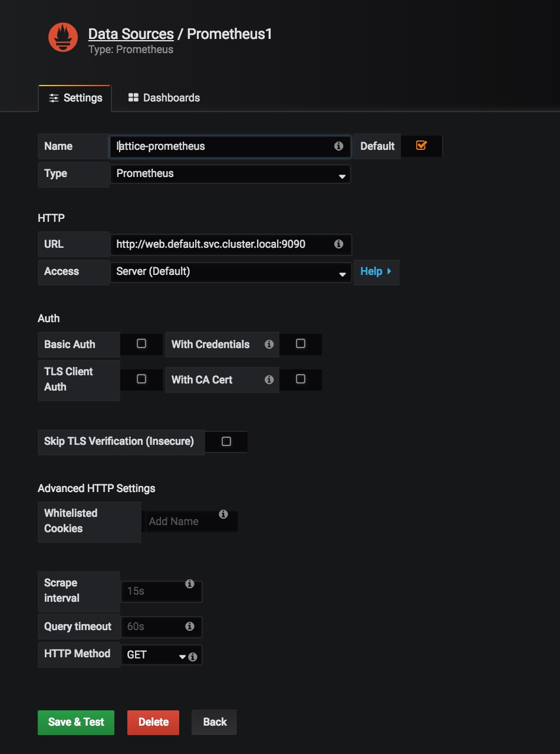Screen dimensions: 560x754
Task: Select the Settings tab
Action: (75, 98)
